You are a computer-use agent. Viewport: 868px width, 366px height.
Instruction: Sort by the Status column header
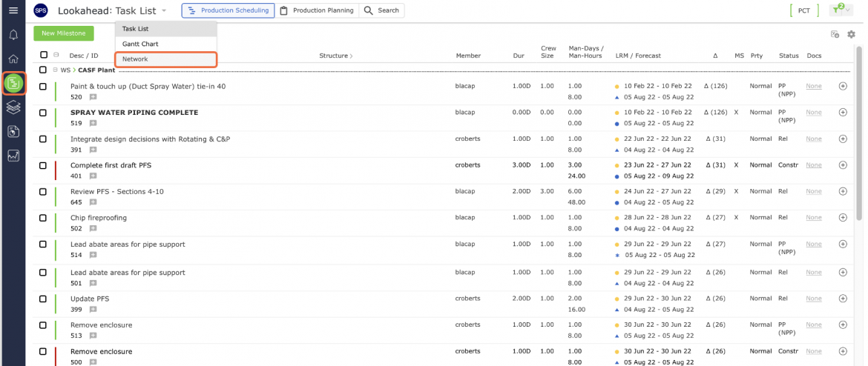[789, 56]
